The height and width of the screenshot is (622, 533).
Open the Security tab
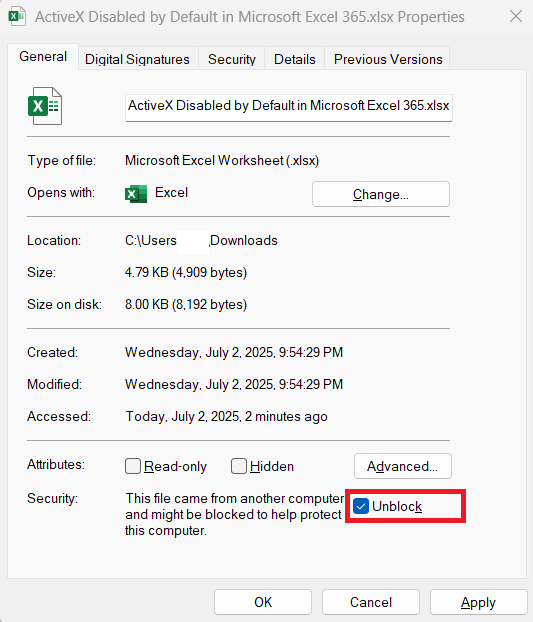point(232,59)
